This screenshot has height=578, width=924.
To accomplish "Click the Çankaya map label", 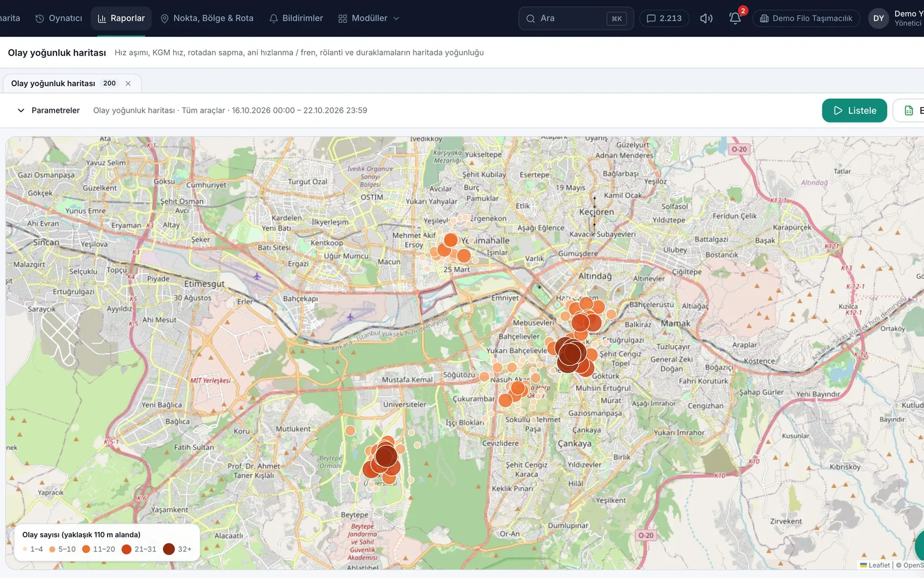I will [574, 444].
